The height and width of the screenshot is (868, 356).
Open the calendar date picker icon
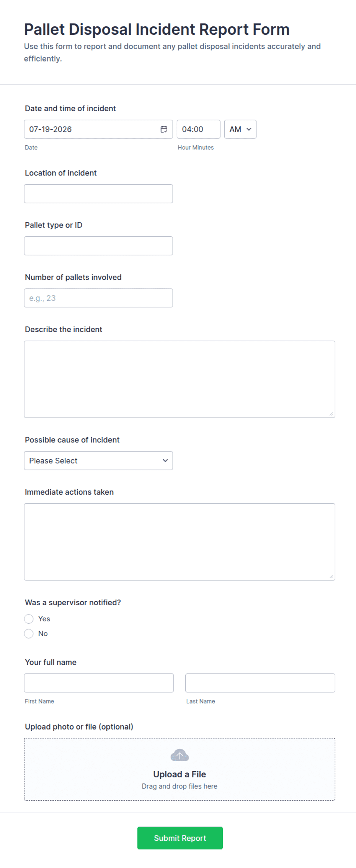164,129
